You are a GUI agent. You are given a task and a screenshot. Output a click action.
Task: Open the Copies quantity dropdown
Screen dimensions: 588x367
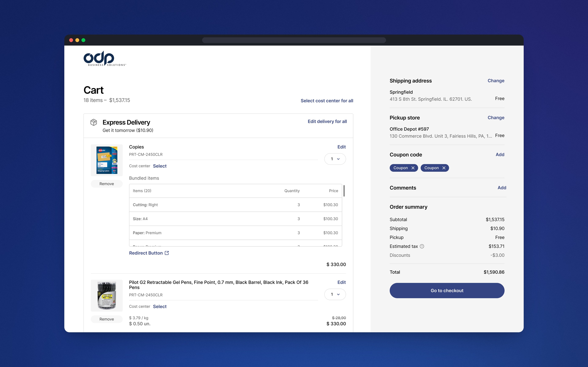[x=335, y=159]
